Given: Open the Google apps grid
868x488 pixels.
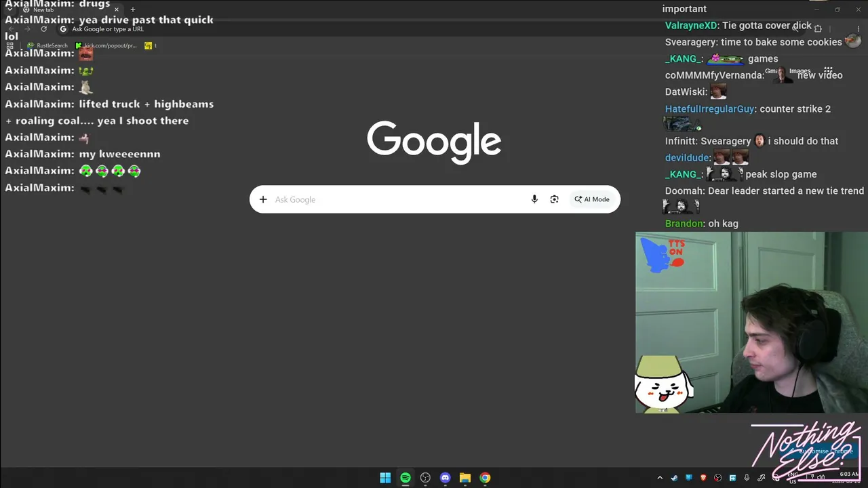Looking at the screenshot, I should point(828,70).
